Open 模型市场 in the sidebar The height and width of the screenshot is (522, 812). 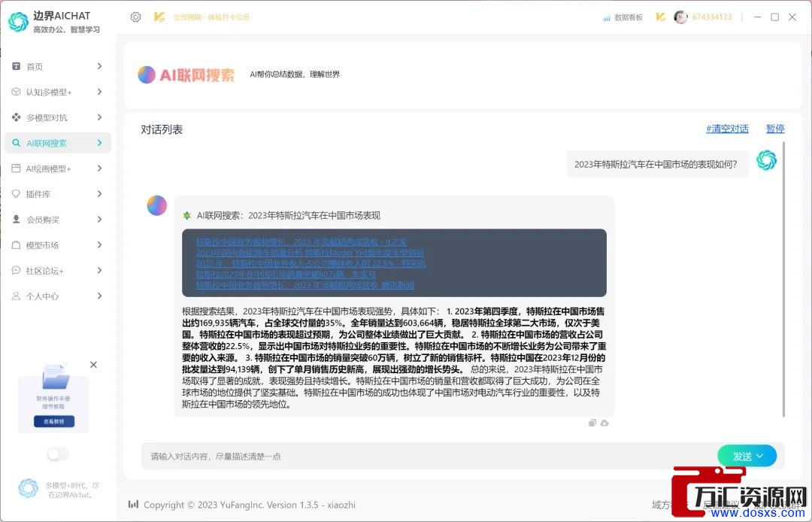pyautogui.click(x=58, y=245)
